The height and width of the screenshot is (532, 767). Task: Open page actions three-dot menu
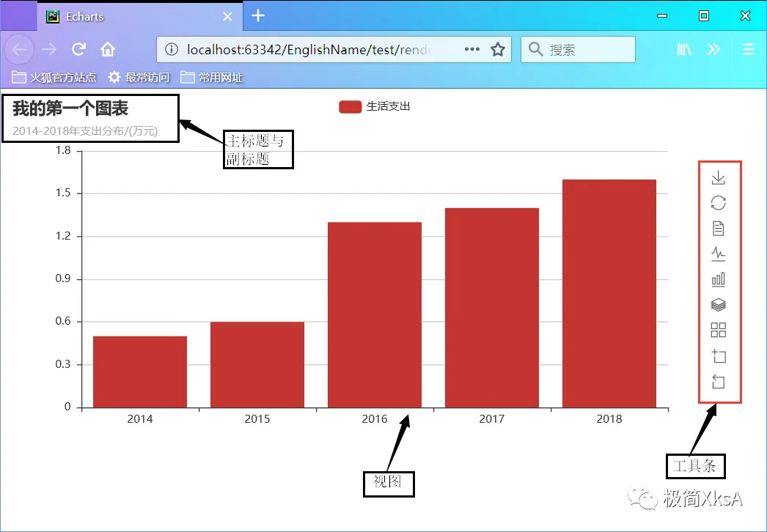(472, 49)
